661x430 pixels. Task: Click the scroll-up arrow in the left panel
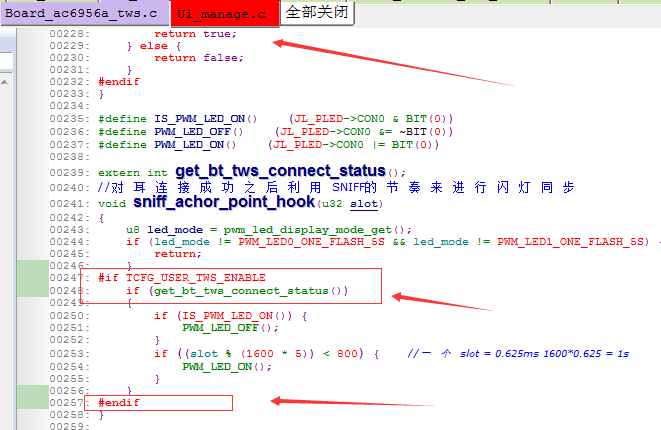(x=5, y=82)
